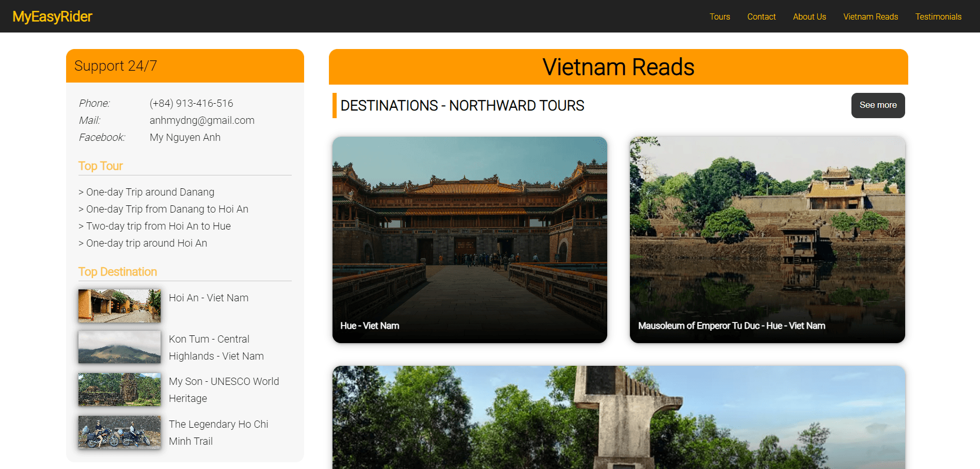Open One-day Trip around Danang tour
Screen dimensions: 980x469
(146, 192)
